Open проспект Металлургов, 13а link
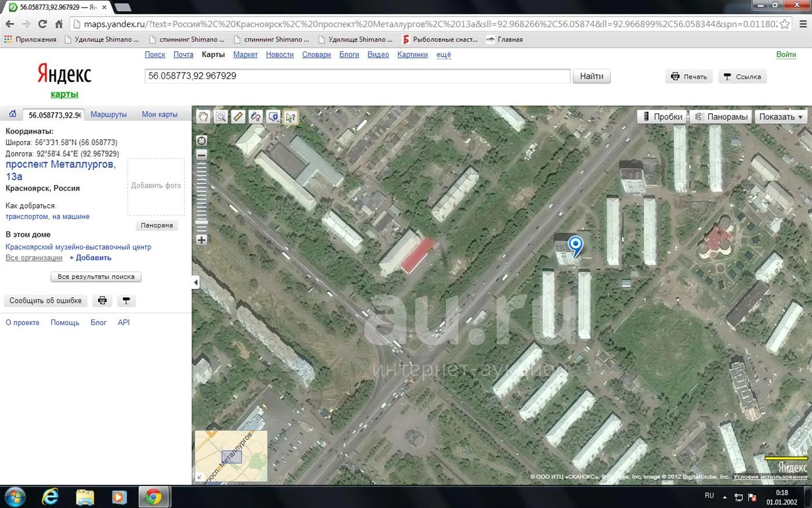Image resolution: width=812 pixels, height=508 pixels. tap(61, 170)
